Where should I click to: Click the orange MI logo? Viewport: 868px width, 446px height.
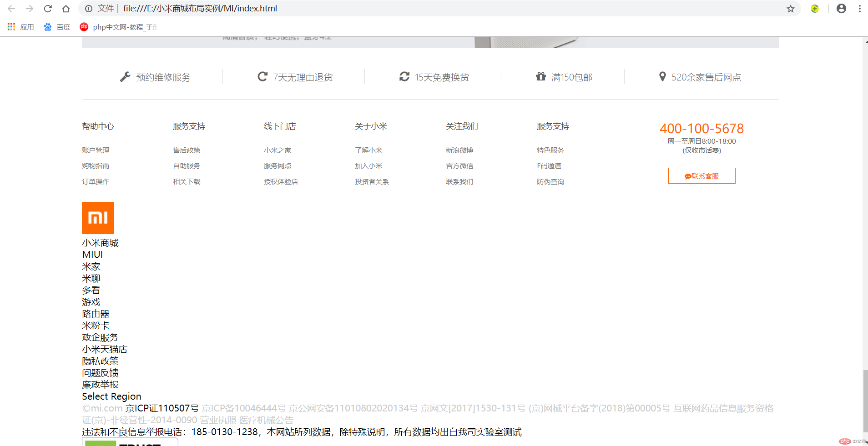[x=98, y=218]
